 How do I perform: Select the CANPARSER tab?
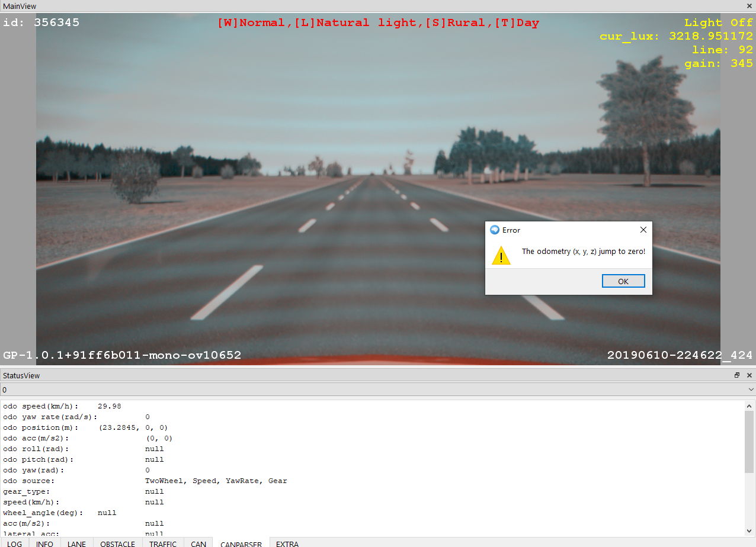click(x=241, y=543)
